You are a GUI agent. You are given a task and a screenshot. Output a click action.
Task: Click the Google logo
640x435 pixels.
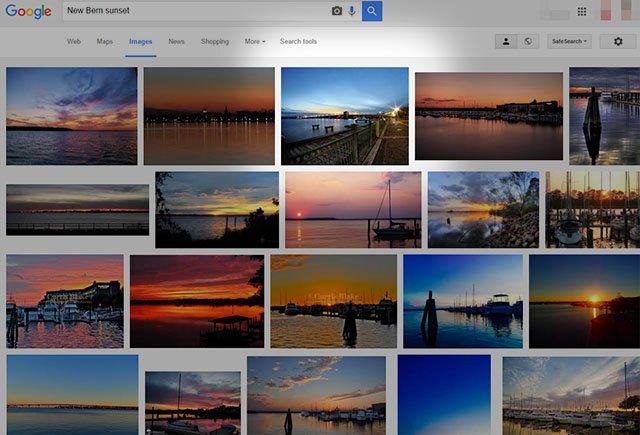click(29, 11)
